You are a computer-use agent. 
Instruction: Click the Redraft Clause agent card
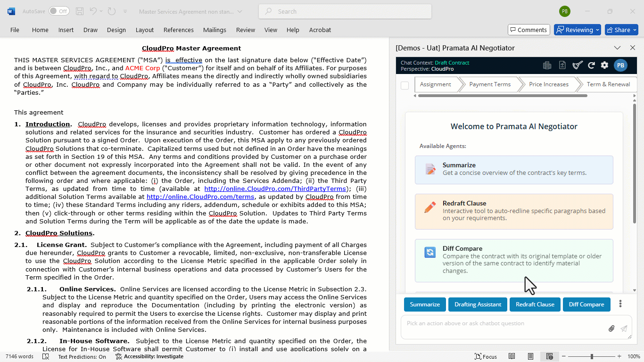pos(514,212)
